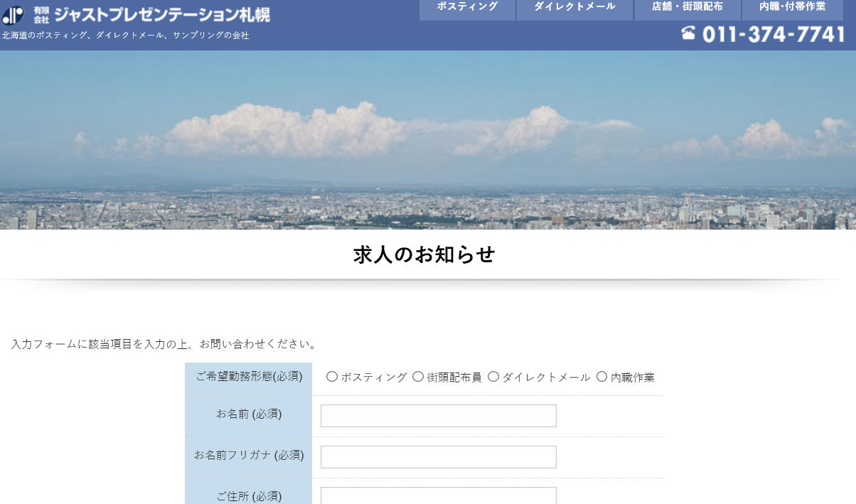Click the ご希望勤務形態(必須) form label
This screenshot has height=504, width=856.
point(249,376)
